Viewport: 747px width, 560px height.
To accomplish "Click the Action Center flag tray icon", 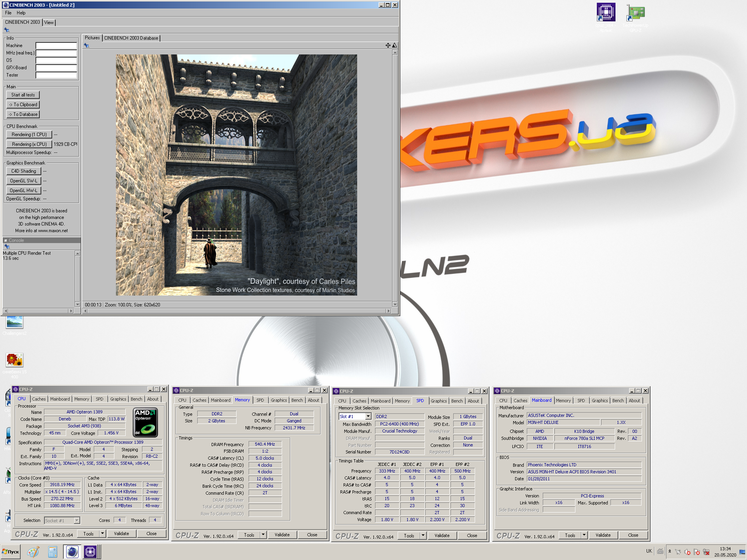I will [x=697, y=552].
